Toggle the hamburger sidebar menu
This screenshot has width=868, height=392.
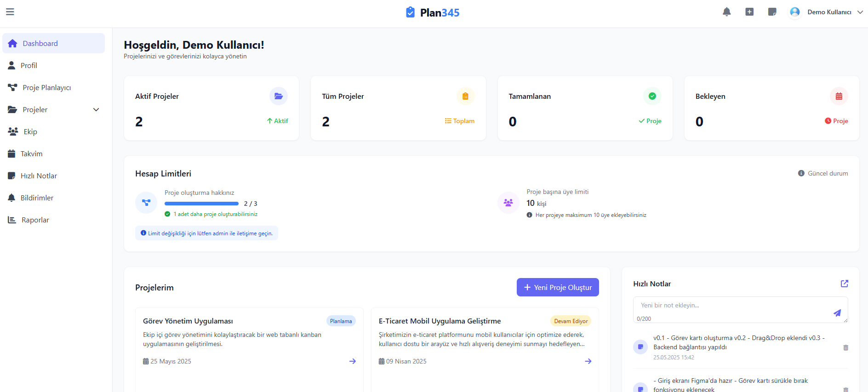(10, 12)
